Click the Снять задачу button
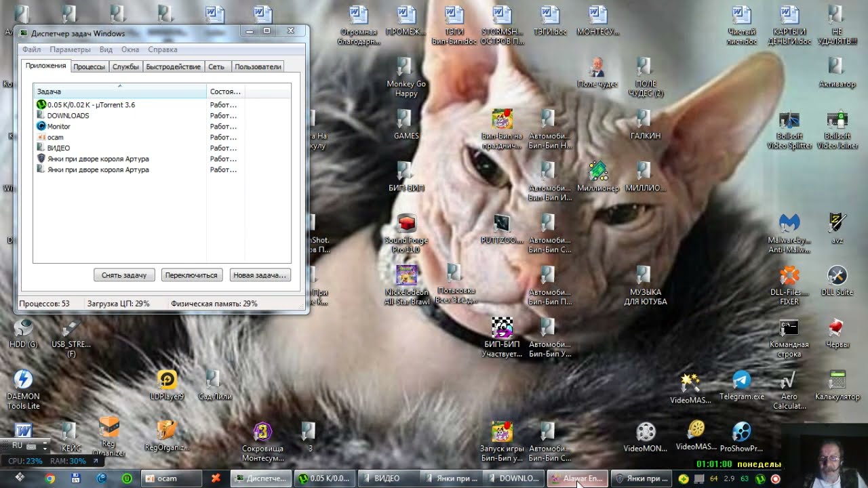 124,275
